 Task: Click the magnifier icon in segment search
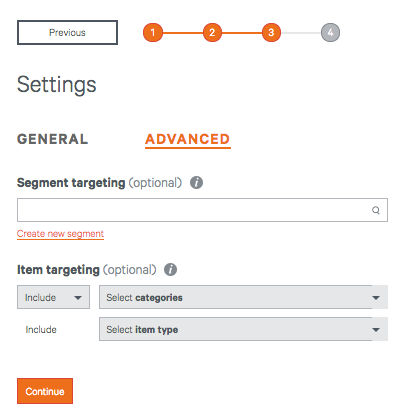[376, 210]
